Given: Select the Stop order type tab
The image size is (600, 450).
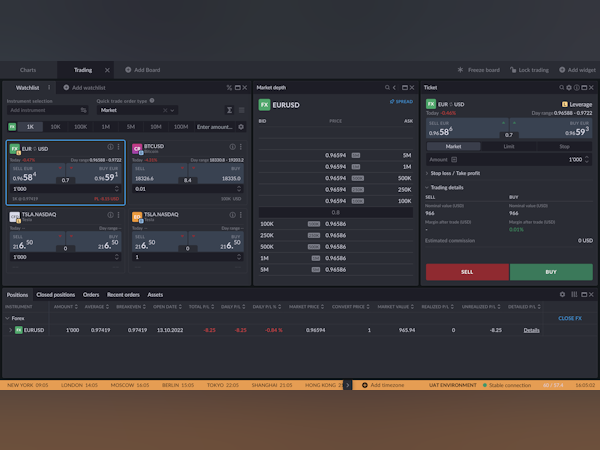Looking at the screenshot, I should click(564, 146).
